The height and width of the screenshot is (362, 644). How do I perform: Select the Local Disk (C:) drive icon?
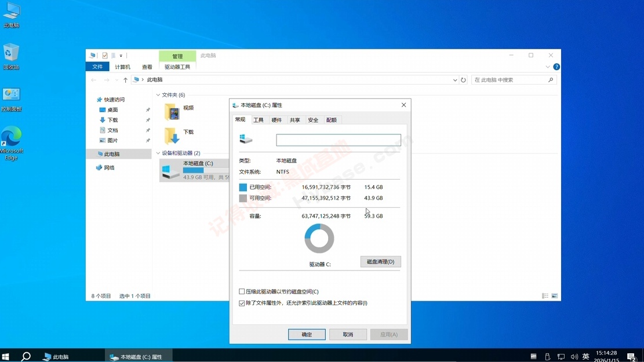(x=170, y=171)
